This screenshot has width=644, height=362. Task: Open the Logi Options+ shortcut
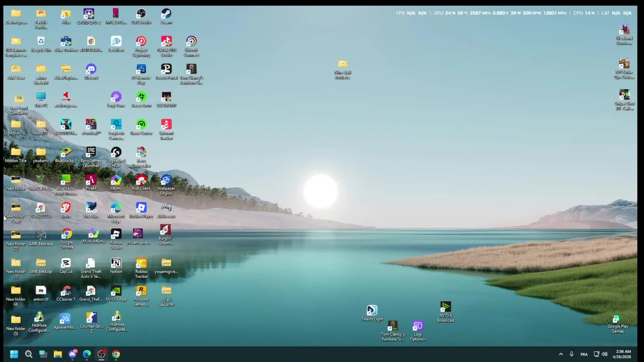point(418,331)
